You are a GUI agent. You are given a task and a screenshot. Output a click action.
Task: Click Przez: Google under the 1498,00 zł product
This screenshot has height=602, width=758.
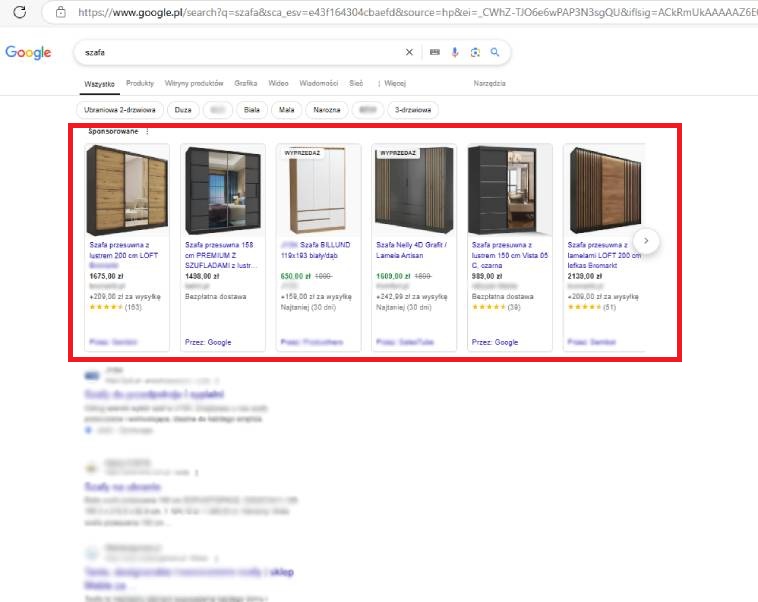point(208,342)
